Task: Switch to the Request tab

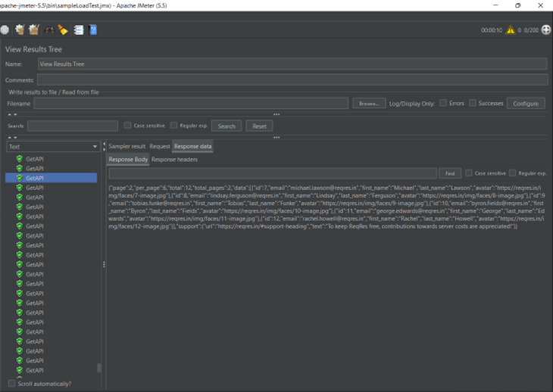Action: click(x=159, y=146)
